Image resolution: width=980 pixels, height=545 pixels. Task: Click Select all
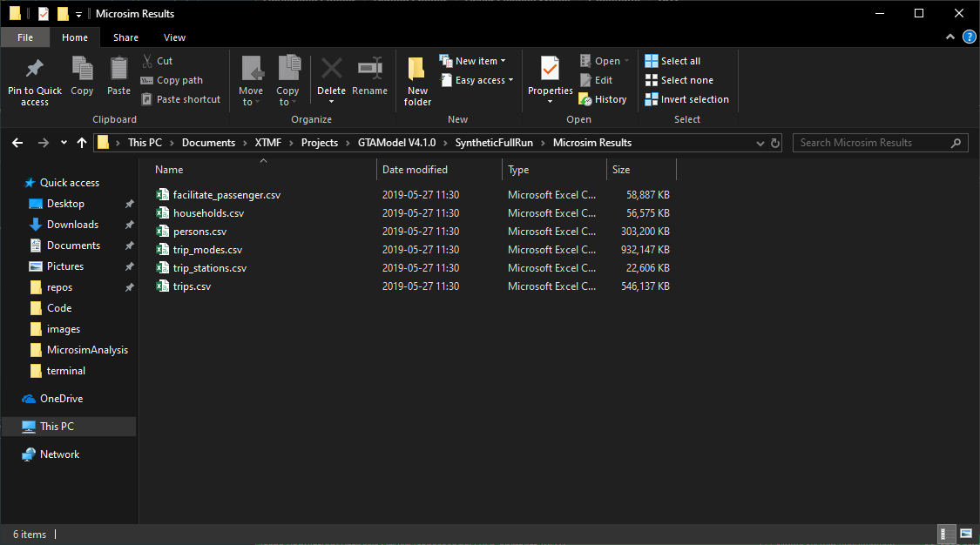[672, 61]
